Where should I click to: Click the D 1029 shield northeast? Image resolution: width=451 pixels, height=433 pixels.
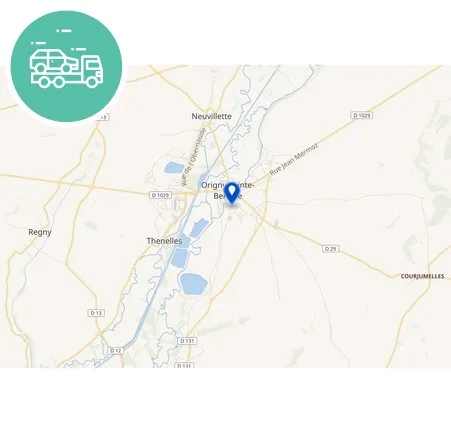362,115
